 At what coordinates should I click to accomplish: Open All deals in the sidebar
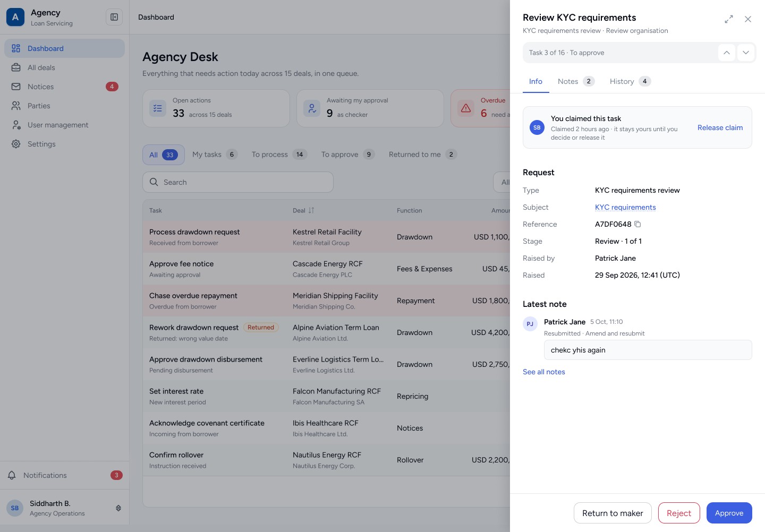click(64, 67)
